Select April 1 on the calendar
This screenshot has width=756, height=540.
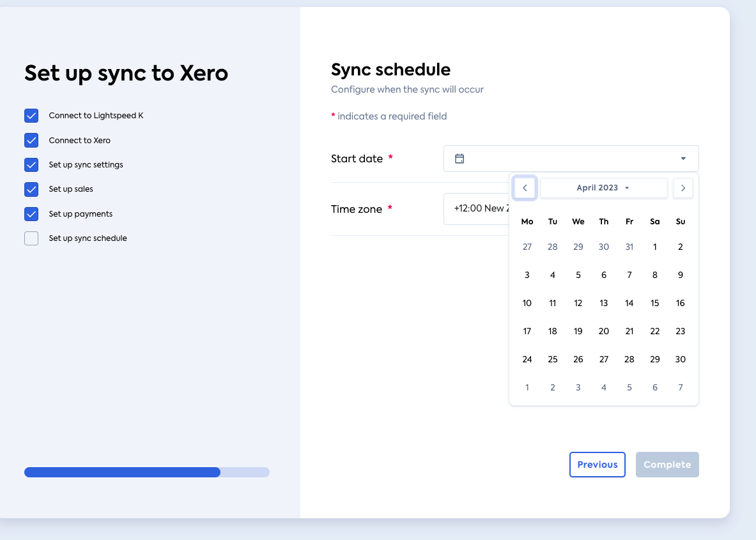(654, 246)
